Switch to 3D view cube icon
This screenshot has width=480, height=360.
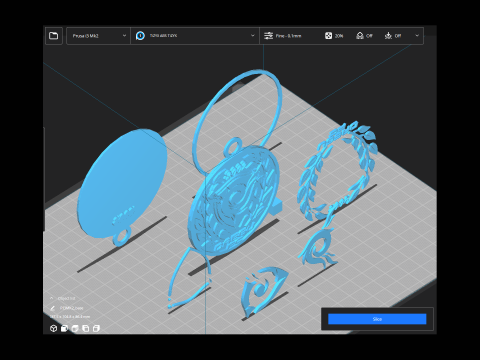pos(53,329)
